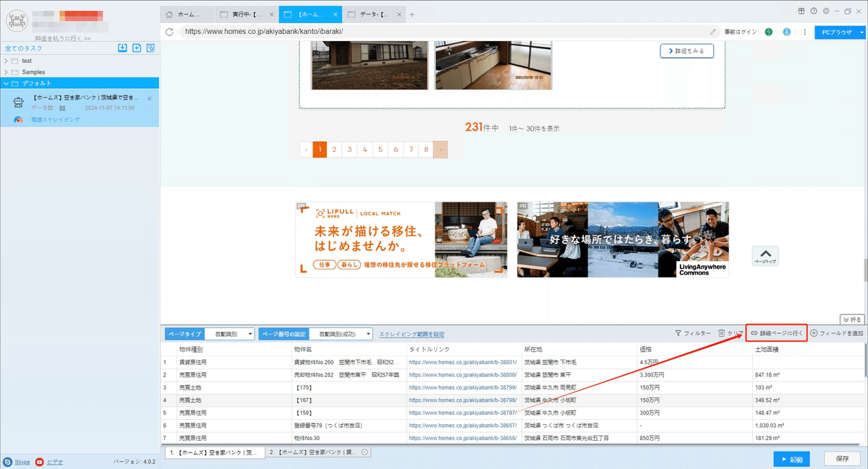Image resolution: width=868 pixels, height=469 pixels.
Task: Click the 起動 run button
Action: [791, 459]
